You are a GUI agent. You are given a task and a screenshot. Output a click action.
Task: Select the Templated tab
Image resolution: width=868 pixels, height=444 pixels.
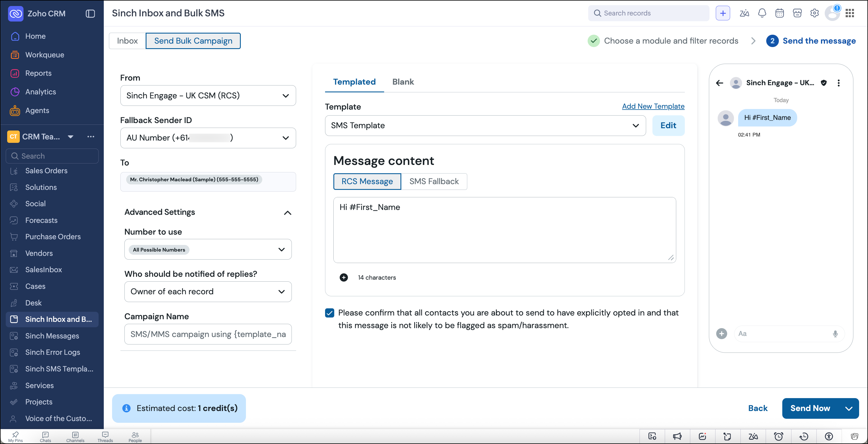point(354,82)
